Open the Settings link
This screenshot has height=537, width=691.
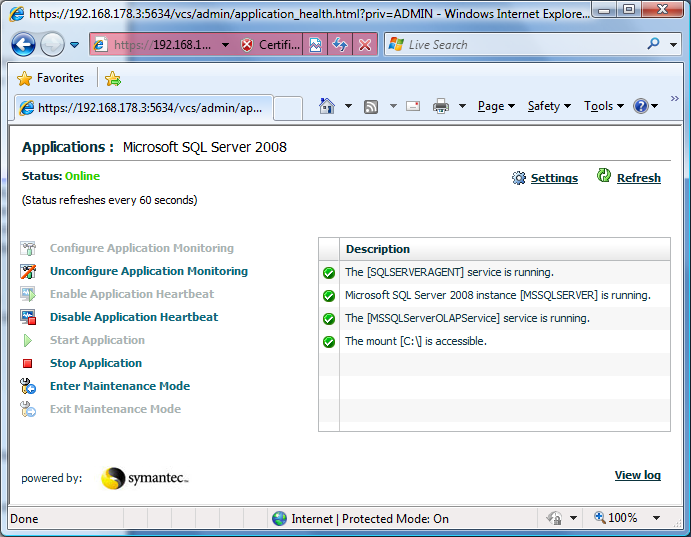click(554, 178)
